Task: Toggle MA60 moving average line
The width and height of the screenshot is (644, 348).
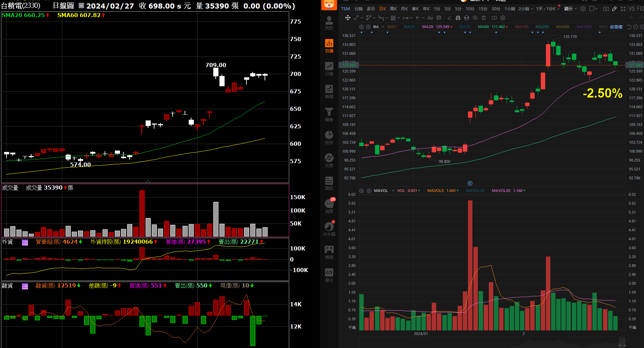Action: pyautogui.click(x=493, y=27)
